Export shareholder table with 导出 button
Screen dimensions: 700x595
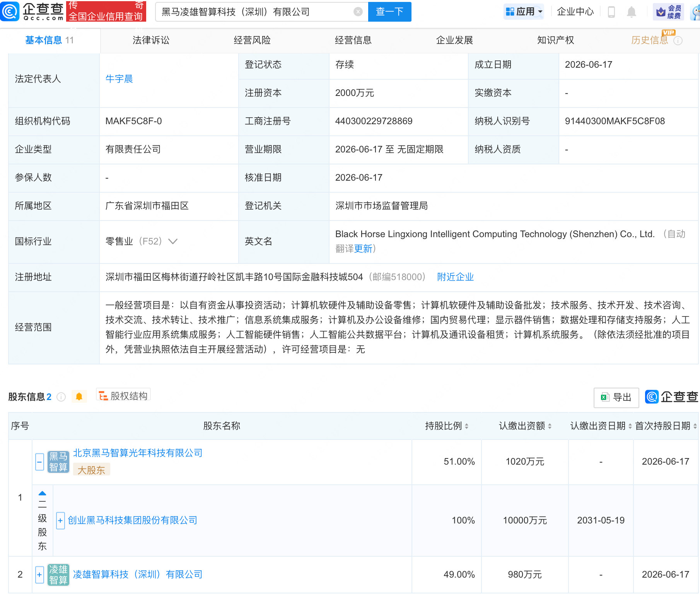616,397
